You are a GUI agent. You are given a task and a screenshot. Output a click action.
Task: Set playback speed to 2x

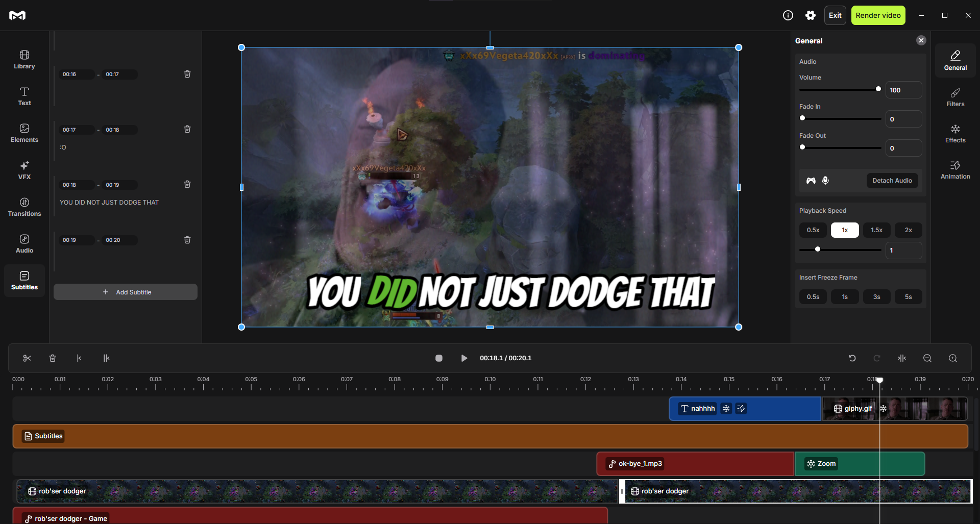(x=909, y=230)
